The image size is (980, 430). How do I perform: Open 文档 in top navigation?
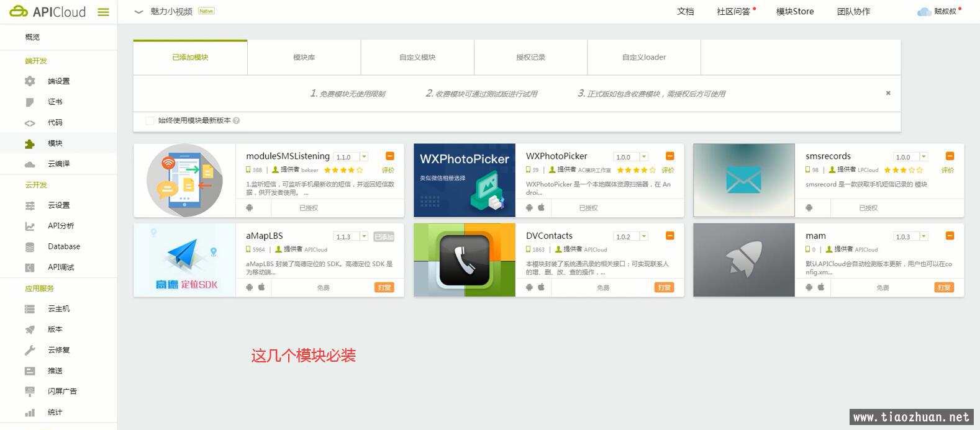pos(685,12)
